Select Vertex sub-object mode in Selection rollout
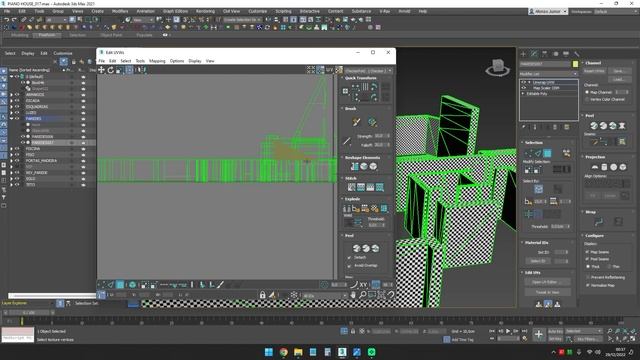This screenshot has width=640, height=360. tap(529, 153)
